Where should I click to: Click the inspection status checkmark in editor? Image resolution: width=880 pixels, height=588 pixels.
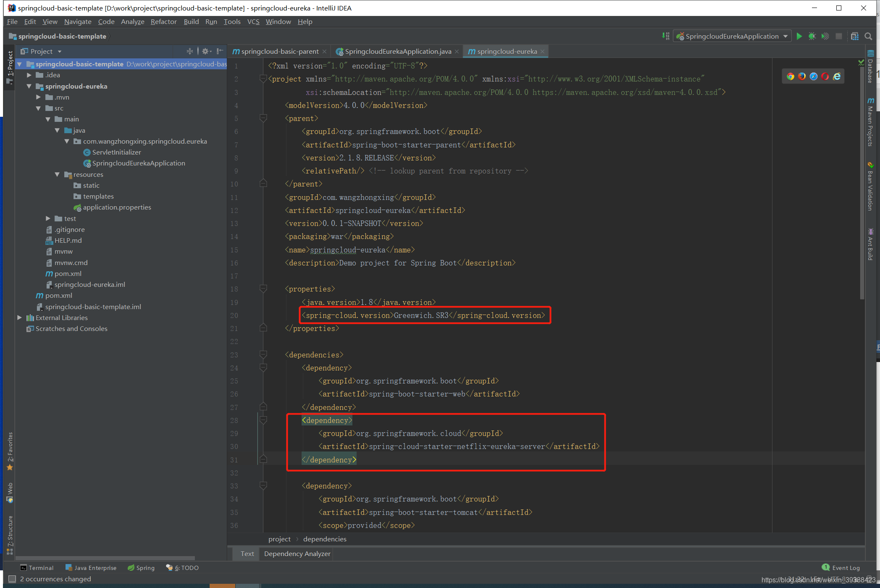[861, 63]
